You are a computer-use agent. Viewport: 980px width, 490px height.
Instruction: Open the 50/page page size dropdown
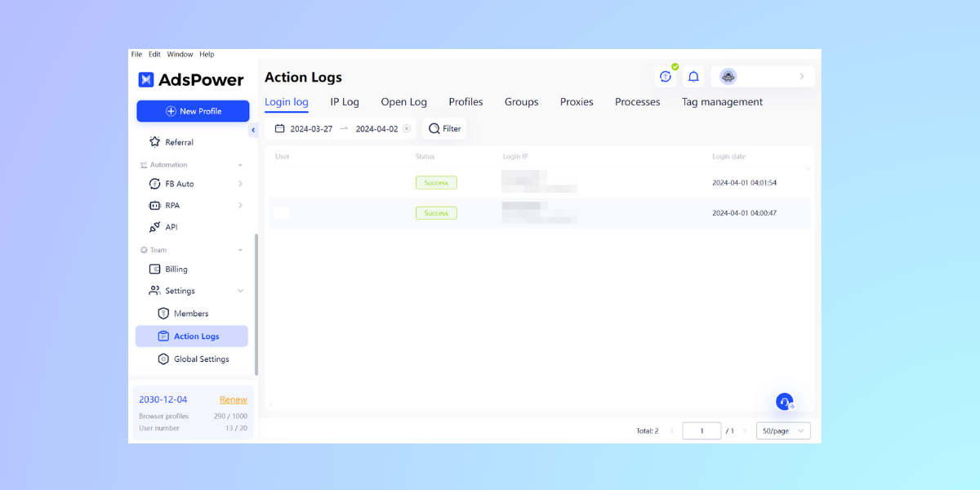[782, 430]
